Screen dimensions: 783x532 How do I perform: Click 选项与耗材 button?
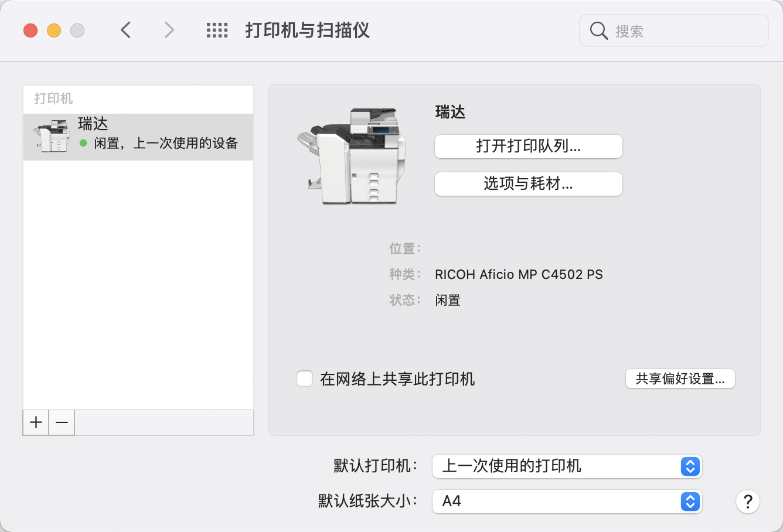pos(528,184)
